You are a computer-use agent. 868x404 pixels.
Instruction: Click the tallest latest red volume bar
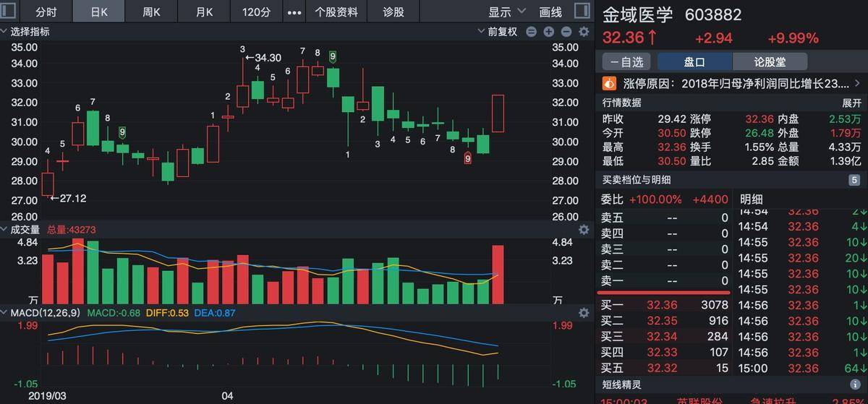498,275
